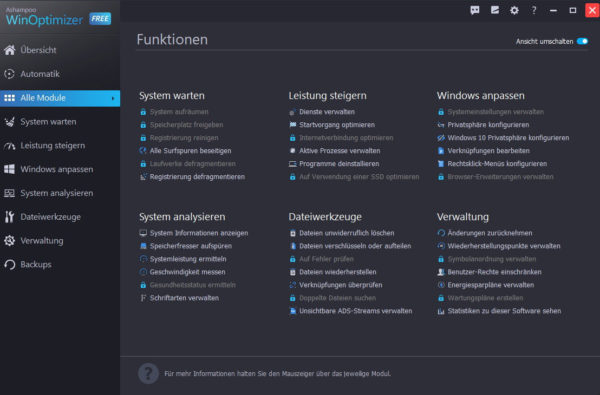Expand the Alle Module arrow
This screenshot has width=600, height=395.
(x=113, y=98)
